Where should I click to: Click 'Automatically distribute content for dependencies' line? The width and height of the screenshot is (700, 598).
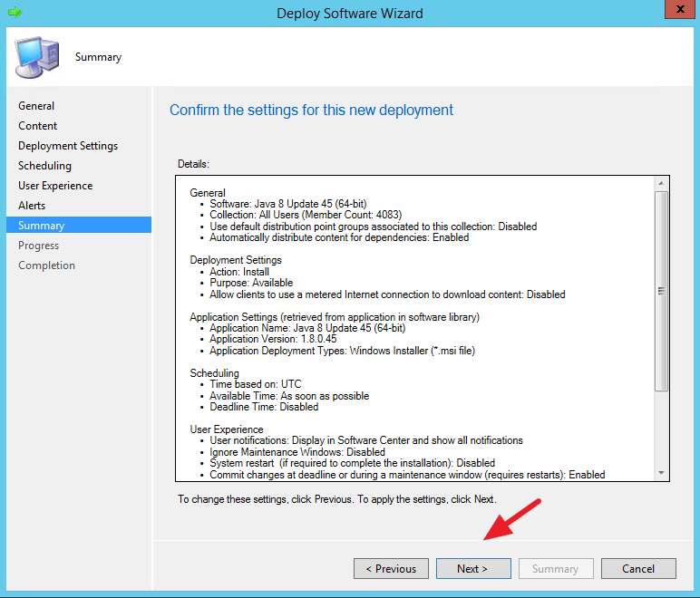click(x=339, y=237)
